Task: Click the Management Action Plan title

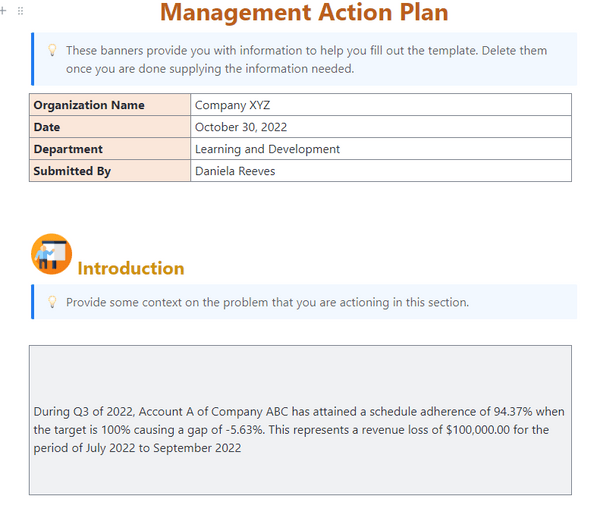Action: point(304,13)
